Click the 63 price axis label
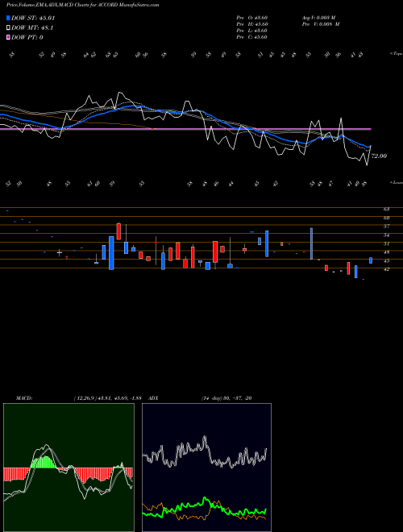 click(387, 210)
